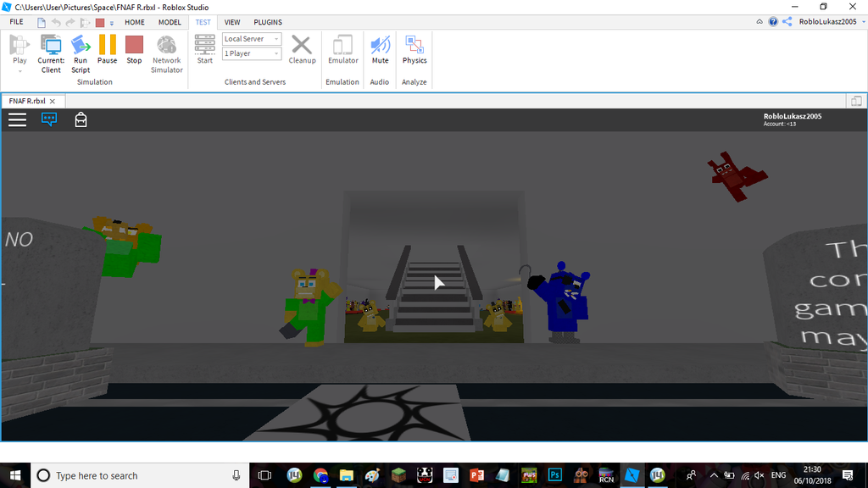
Task: Click the volume icon in system tray
Action: [759, 475]
